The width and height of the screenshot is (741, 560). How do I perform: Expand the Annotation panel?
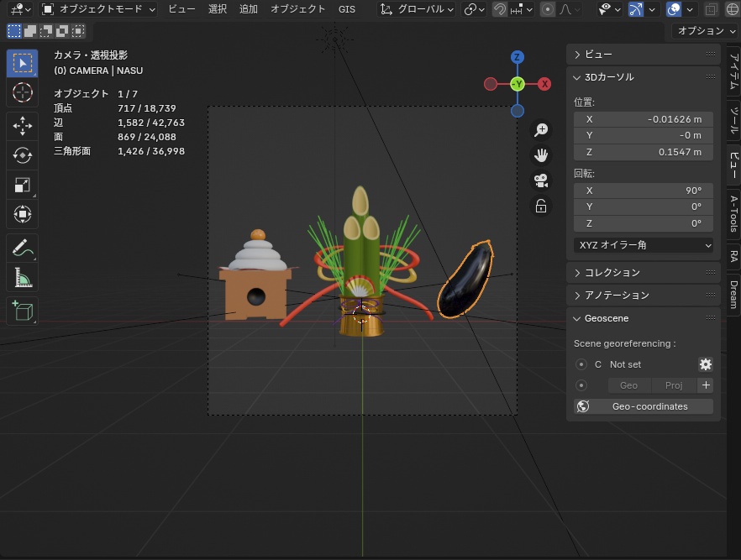coord(643,295)
